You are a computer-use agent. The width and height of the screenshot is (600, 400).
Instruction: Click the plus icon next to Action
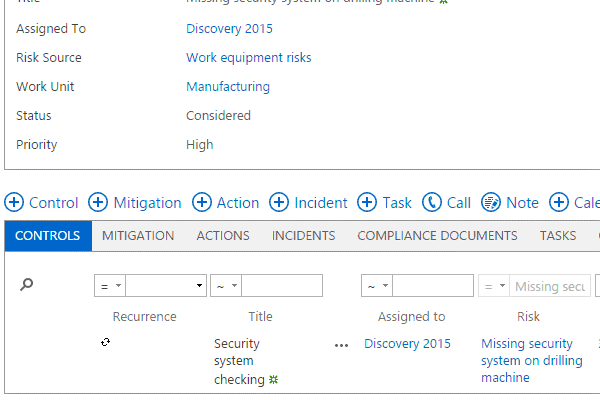point(202,202)
